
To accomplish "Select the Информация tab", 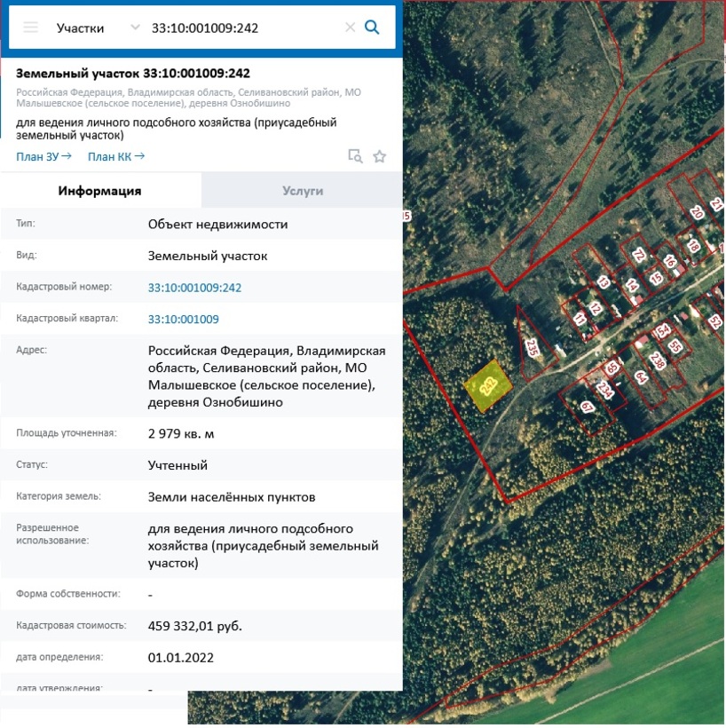I will [x=100, y=191].
